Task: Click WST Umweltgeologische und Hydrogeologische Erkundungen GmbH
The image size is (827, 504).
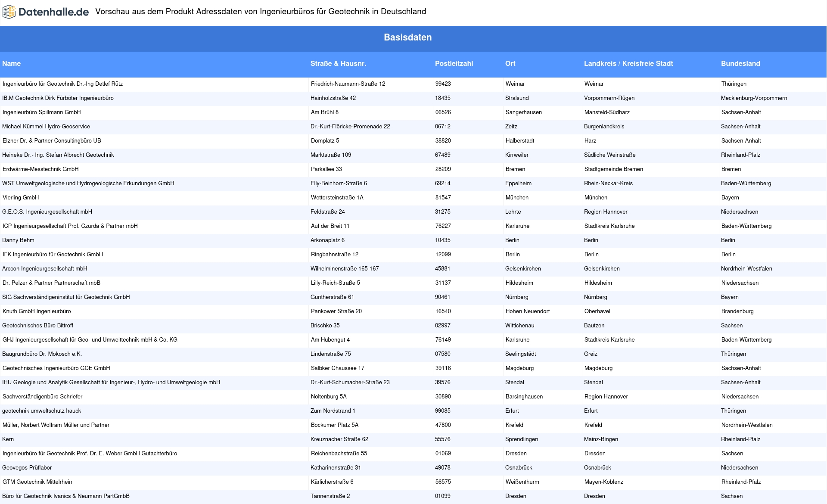Action: pyautogui.click(x=88, y=184)
